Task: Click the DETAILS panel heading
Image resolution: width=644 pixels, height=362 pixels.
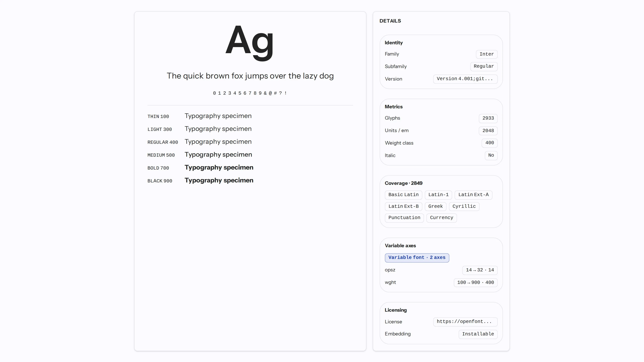Action: point(390,21)
